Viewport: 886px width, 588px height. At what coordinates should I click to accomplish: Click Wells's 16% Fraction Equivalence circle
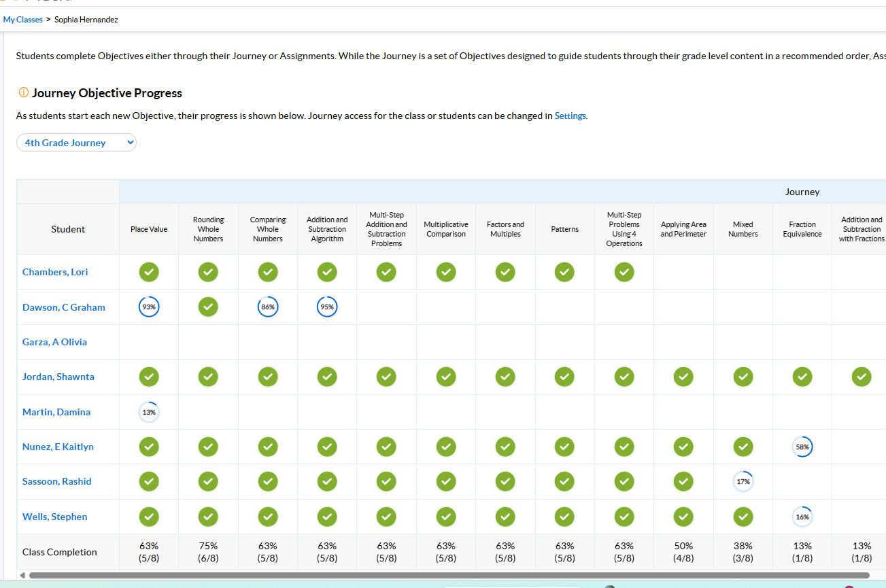point(802,517)
